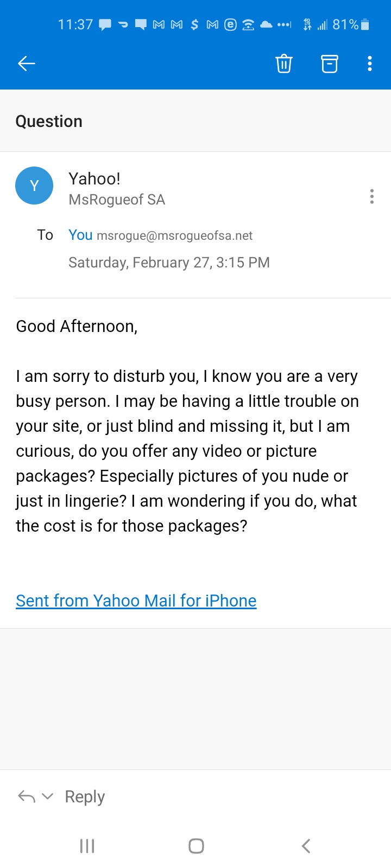This screenshot has width=391, height=868.
Task: Tap the Question subject heading
Action: (49, 121)
